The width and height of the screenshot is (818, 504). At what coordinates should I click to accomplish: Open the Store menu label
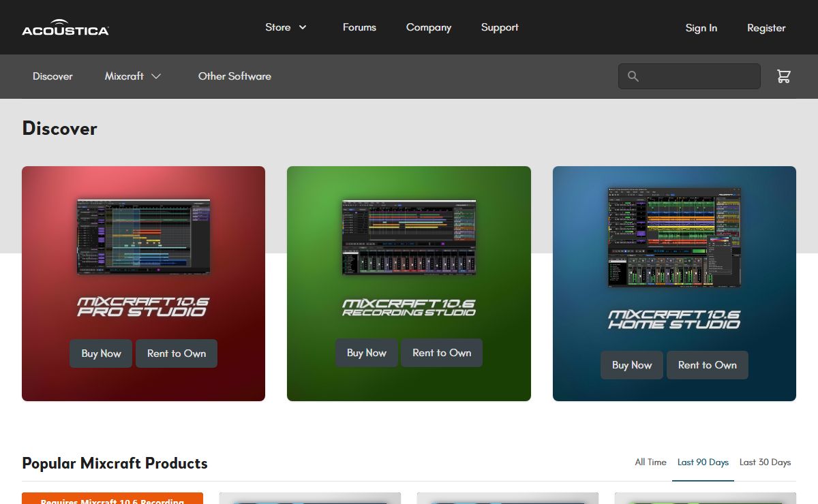[278, 27]
